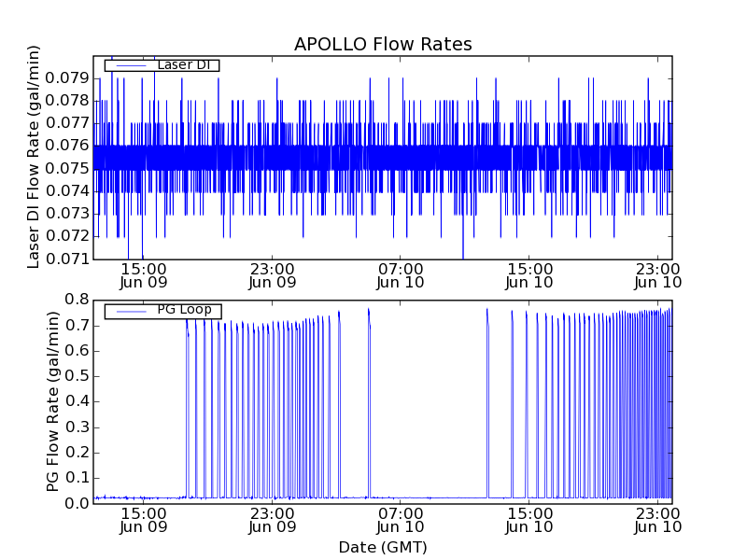This screenshot has height=560, width=747.
Task: Click the 0.0 tick on the bottom plot
Action: (x=77, y=503)
